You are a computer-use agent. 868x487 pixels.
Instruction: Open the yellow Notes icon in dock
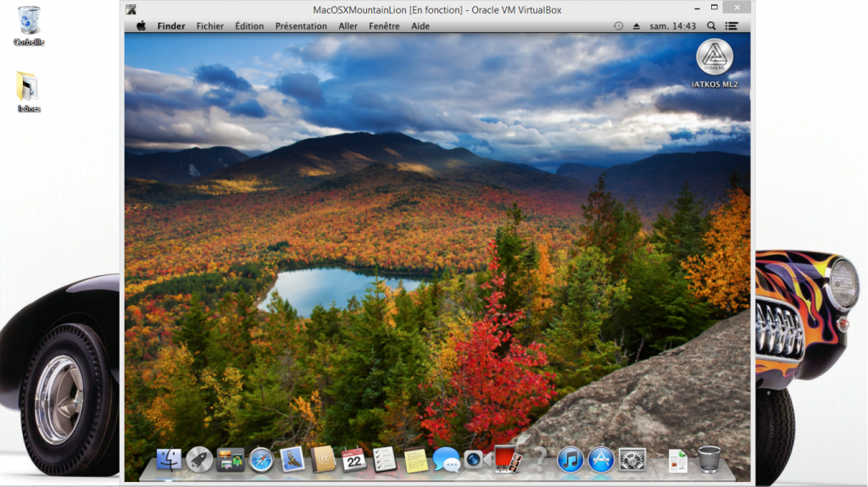pyautogui.click(x=415, y=460)
